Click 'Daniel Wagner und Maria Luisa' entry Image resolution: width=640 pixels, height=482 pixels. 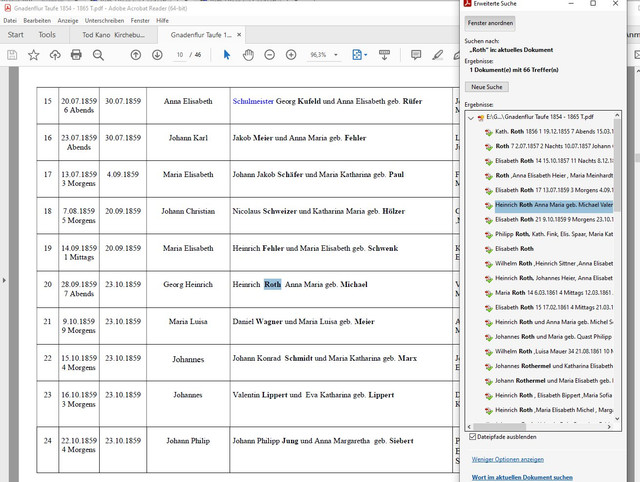(x=303, y=322)
